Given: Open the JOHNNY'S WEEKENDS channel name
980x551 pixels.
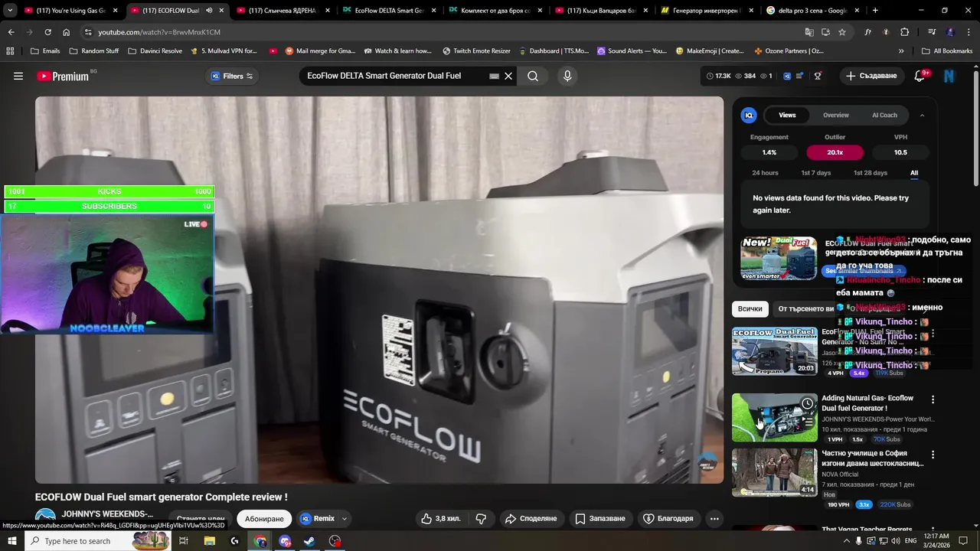Looking at the screenshot, I should (107, 514).
